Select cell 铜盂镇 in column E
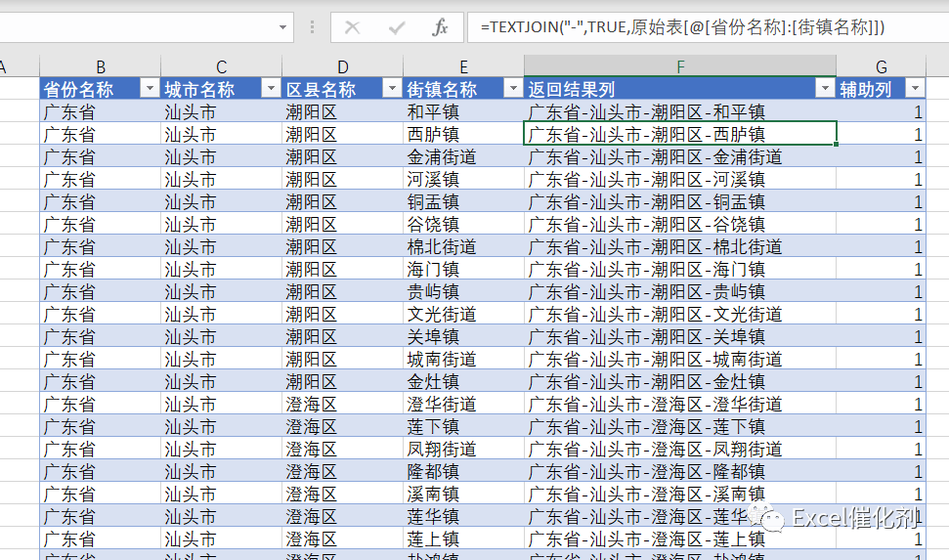 click(x=463, y=201)
